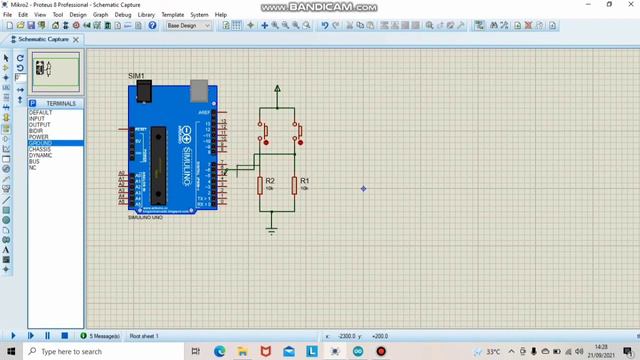Pause the simulation

coord(47,336)
